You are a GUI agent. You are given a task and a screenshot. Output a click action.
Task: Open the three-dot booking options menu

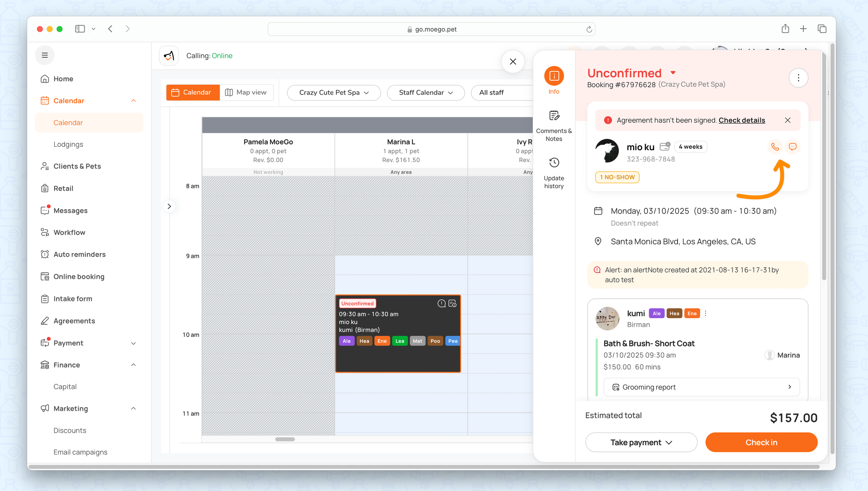click(x=798, y=78)
